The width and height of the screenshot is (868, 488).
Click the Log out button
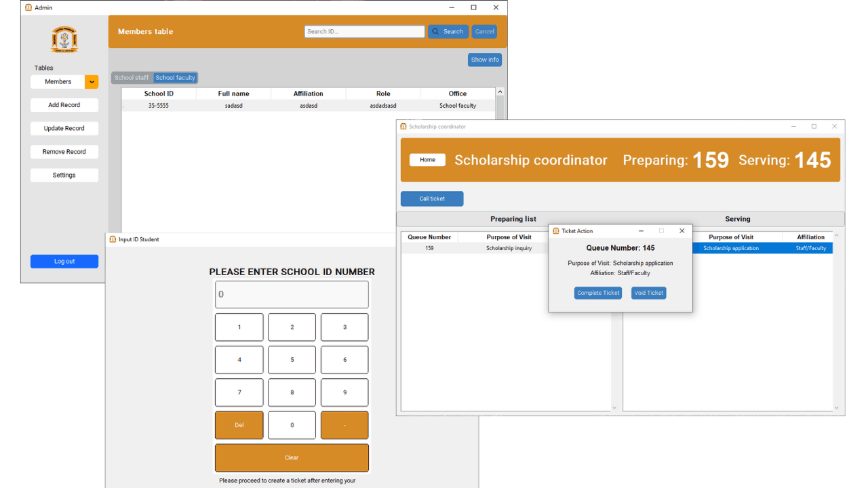coord(64,261)
